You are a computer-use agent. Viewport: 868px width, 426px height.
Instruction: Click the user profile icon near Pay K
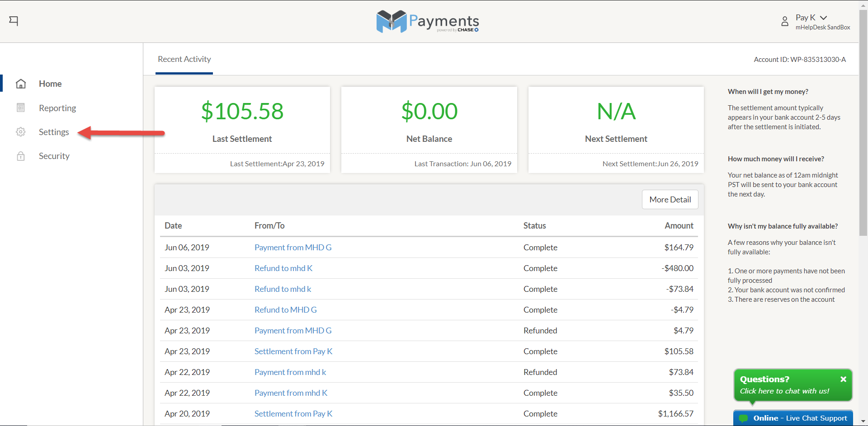[785, 21]
